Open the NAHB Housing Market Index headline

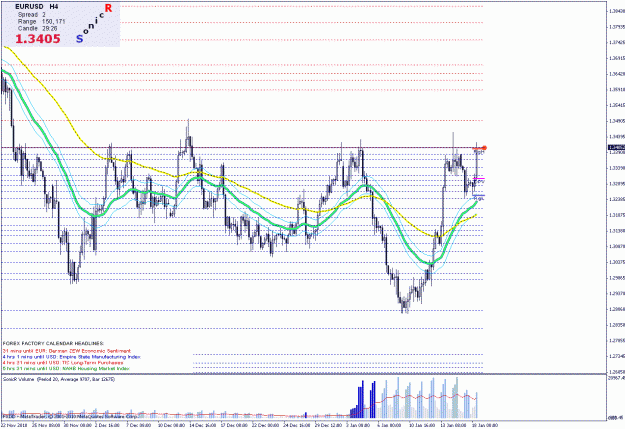(66, 368)
